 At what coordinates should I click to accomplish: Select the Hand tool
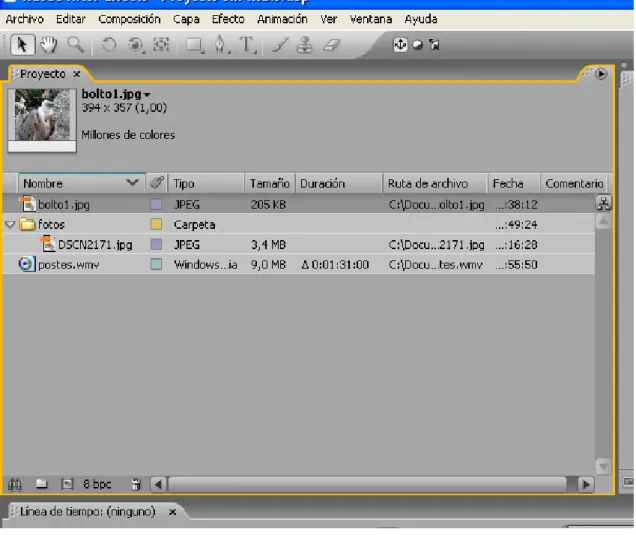pos(49,45)
